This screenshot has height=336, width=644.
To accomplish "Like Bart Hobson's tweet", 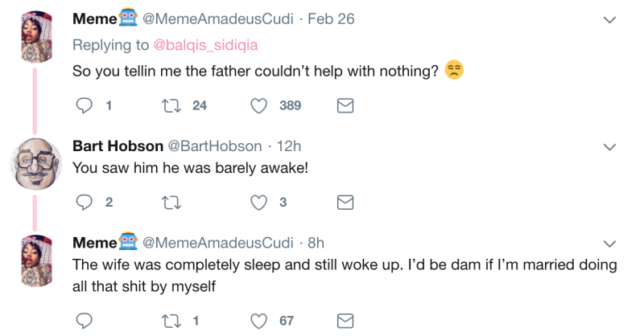I will tap(259, 203).
